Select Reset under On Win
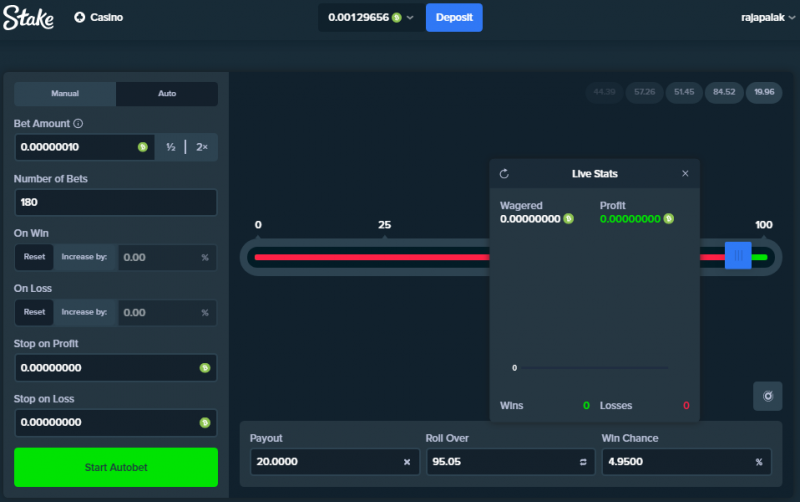This screenshot has height=502, width=800. pyautogui.click(x=34, y=257)
